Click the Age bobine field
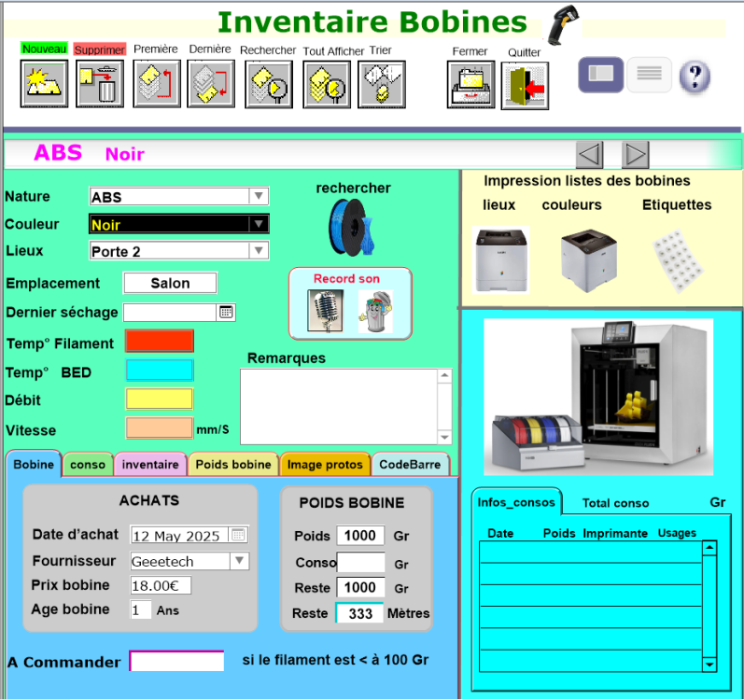 pos(141,609)
